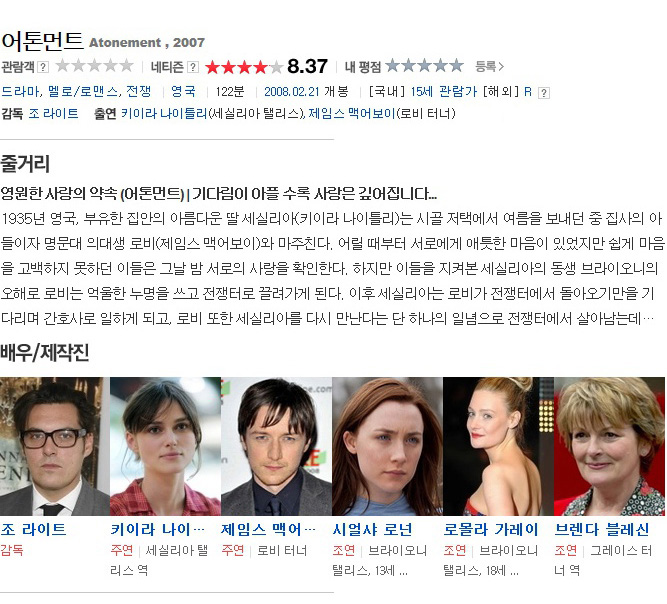Open 키이라 나이틀리 link in cast line

coord(164,114)
